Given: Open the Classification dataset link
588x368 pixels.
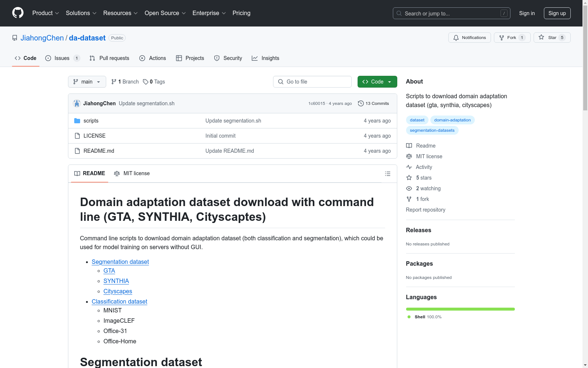Looking at the screenshot, I should click(x=119, y=301).
